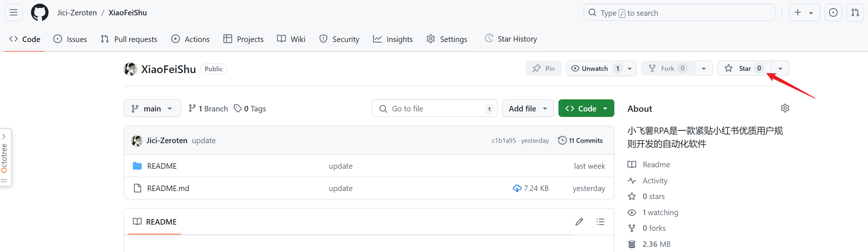
Task: Open the latest 'update' commit message
Action: [x=204, y=141]
